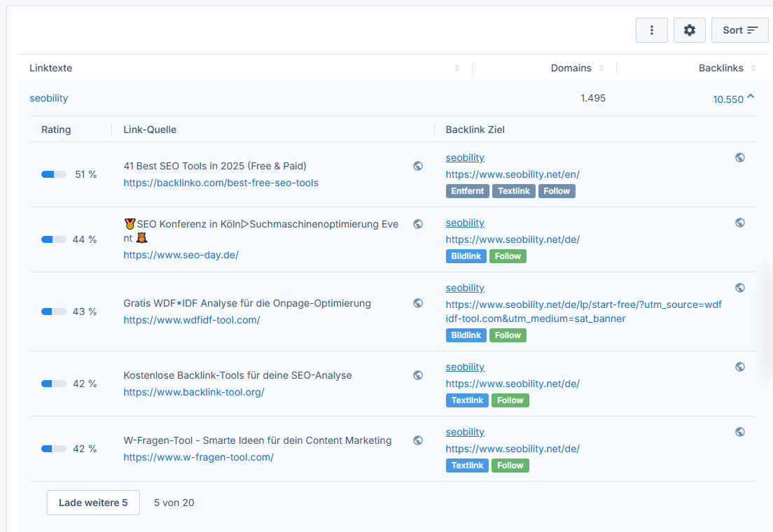This screenshot has height=532, width=773.
Task: Select title '41 Best SEO Tools in 2025'
Action: coord(215,166)
